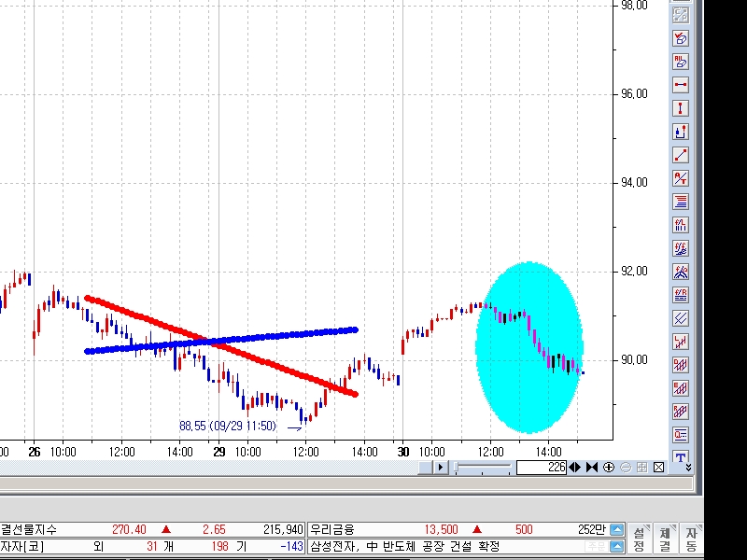Click the chart zoom slider handle
Screen dimensions: 747x560
458,467
